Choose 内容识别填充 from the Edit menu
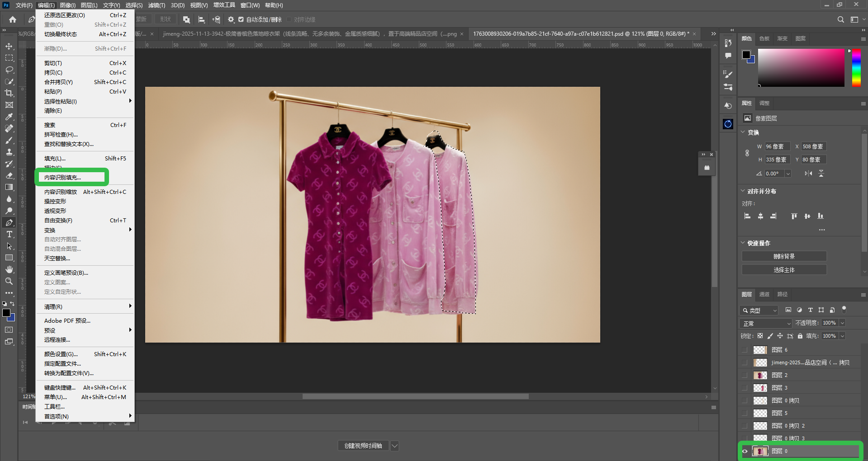Screen dimensions: 868x461 (x=62, y=178)
